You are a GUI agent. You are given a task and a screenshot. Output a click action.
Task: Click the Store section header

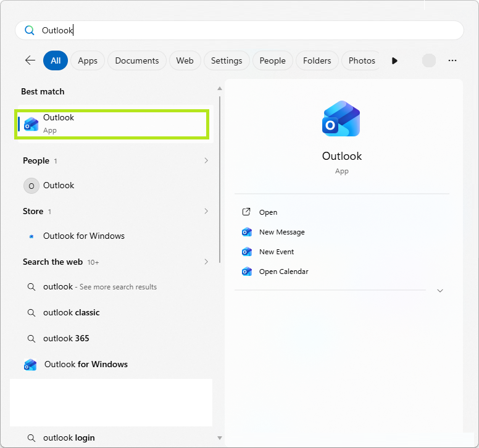[x=33, y=211]
